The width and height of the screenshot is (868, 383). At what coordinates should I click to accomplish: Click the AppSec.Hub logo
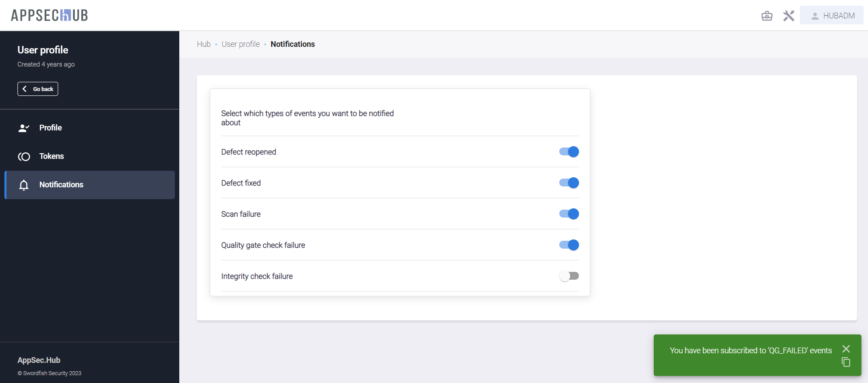[x=49, y=15]
